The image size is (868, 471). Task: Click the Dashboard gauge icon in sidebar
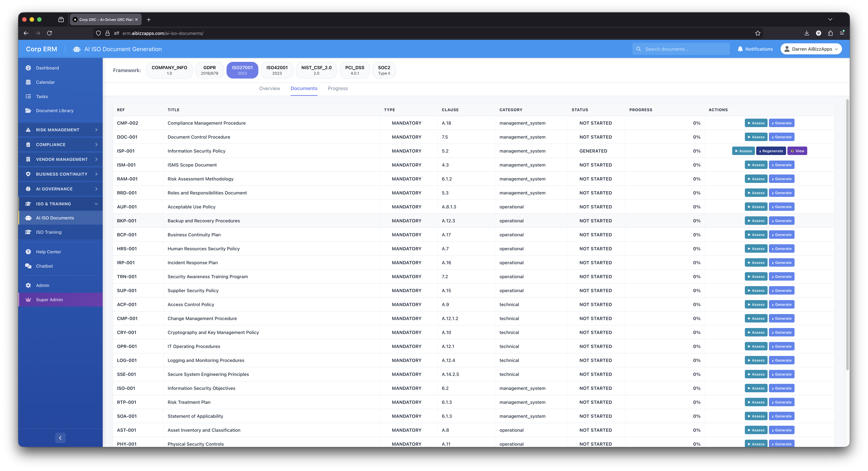click(x=28, y=68)
